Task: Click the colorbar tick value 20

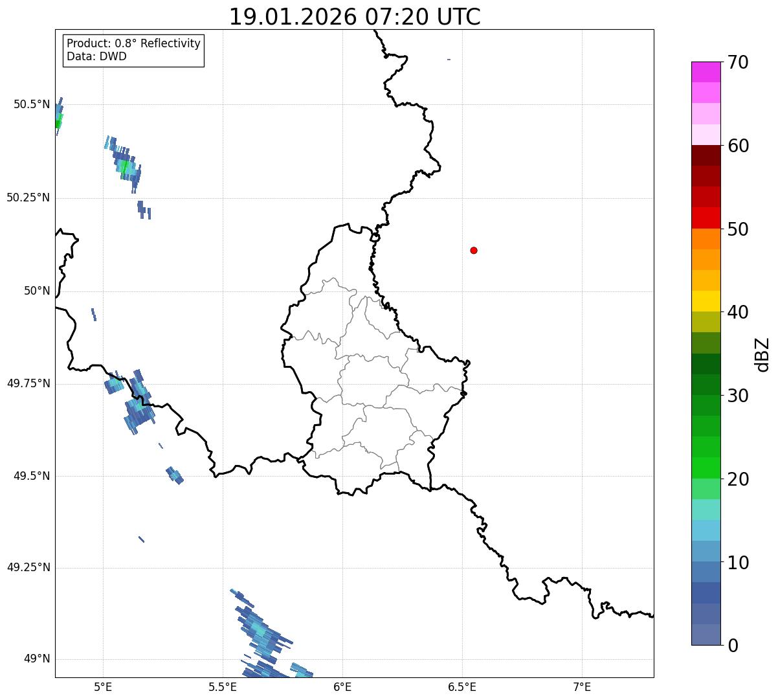Action: tap(739, 479)
